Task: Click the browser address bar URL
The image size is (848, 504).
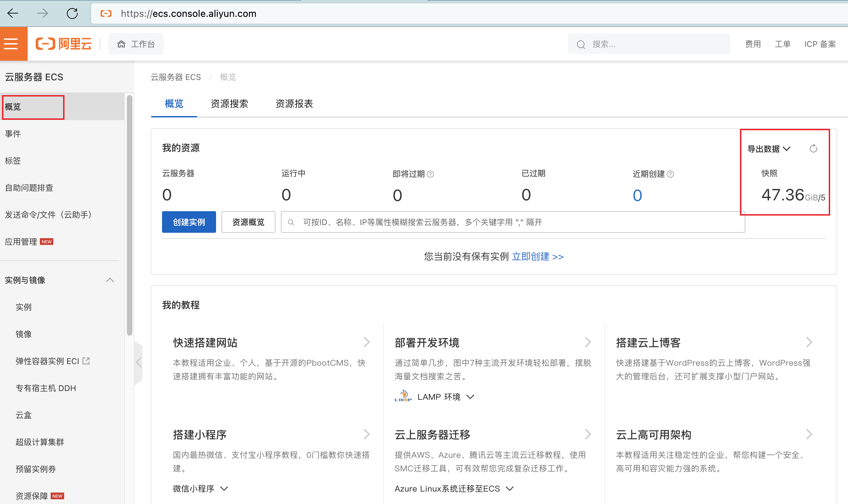Action: [189, 13]
